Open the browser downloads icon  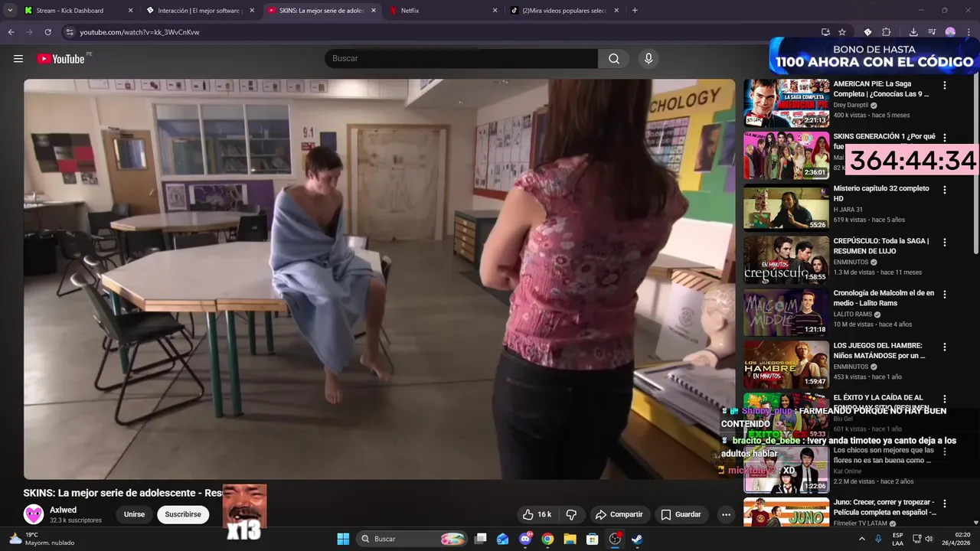click(913, 32)
